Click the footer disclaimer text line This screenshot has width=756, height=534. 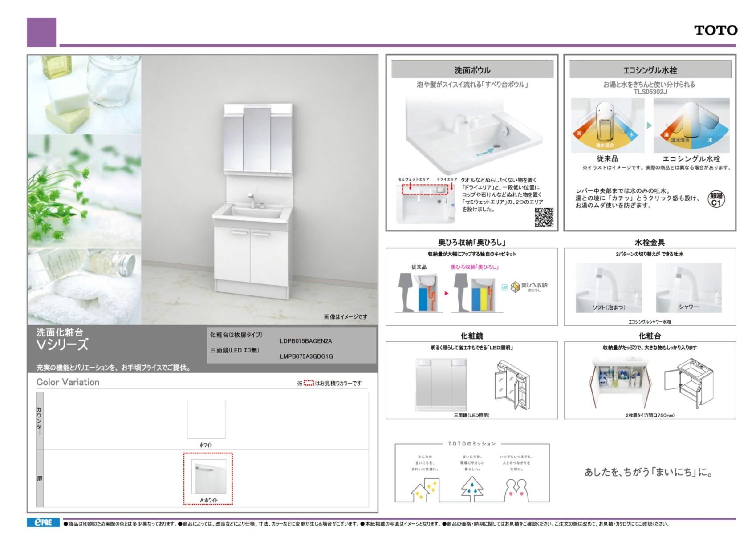(366, 524)
